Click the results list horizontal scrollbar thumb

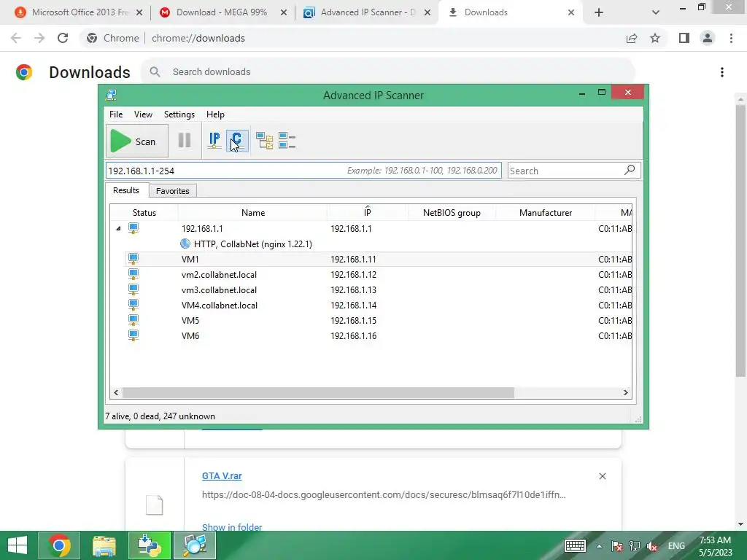point(318,392)
